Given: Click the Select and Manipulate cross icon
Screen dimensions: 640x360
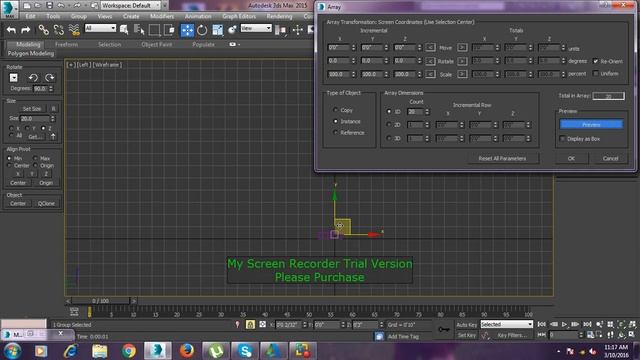Looking at the screenshot, I should (x=298, y=30).
